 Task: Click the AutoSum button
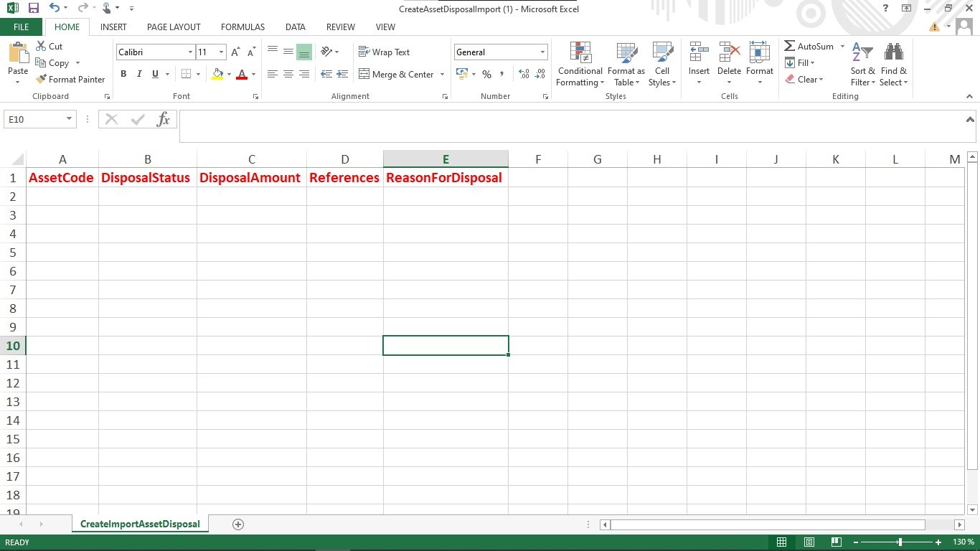[x=809, y=47]
